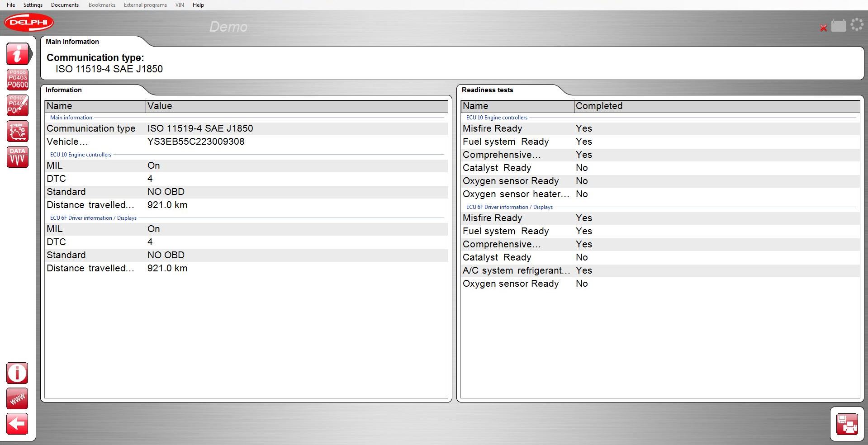Click the erase fault codes icon
868x445 pixels.
pyautogui.click(x=18, y=105)
